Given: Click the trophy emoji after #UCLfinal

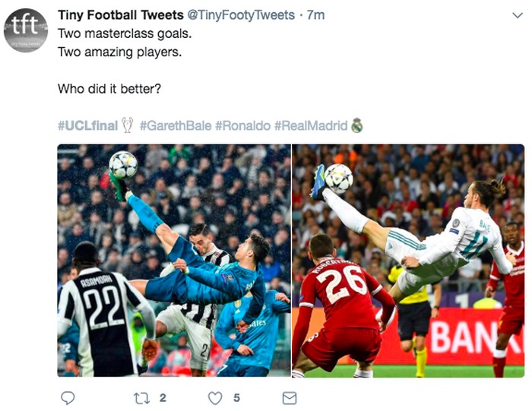Looking at the screenshot, I should pyautogui.click(x=127, y=125).
